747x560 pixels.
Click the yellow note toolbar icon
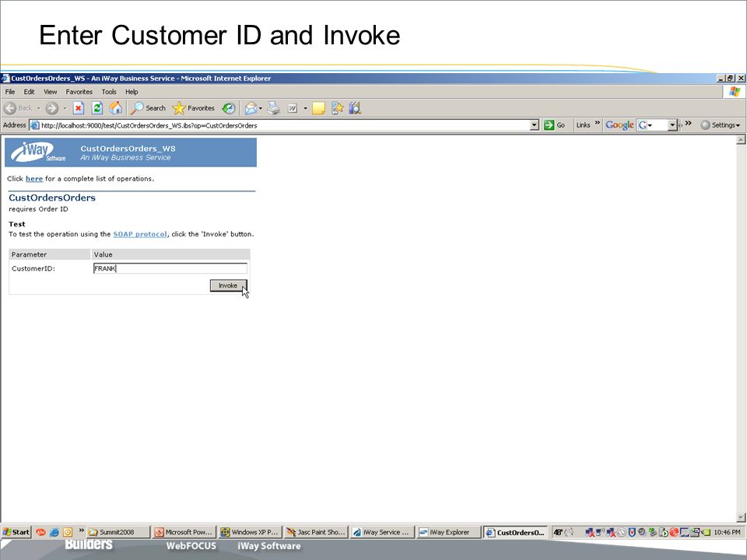click(318, 109)
